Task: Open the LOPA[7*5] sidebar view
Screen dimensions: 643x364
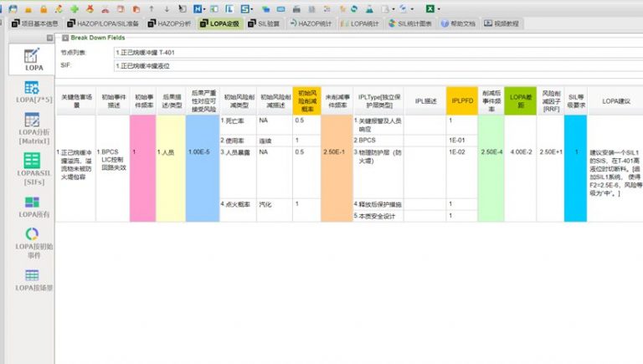Action: tap(32, 92)
